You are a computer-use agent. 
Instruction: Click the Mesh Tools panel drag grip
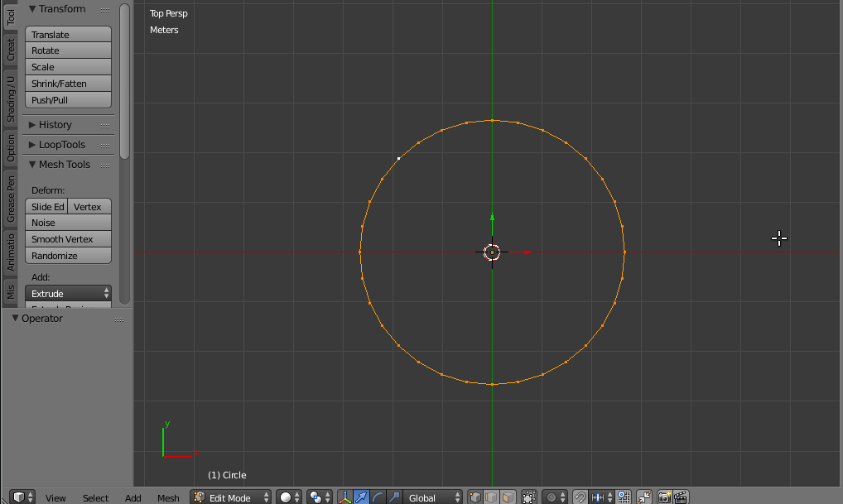point(105,165)
